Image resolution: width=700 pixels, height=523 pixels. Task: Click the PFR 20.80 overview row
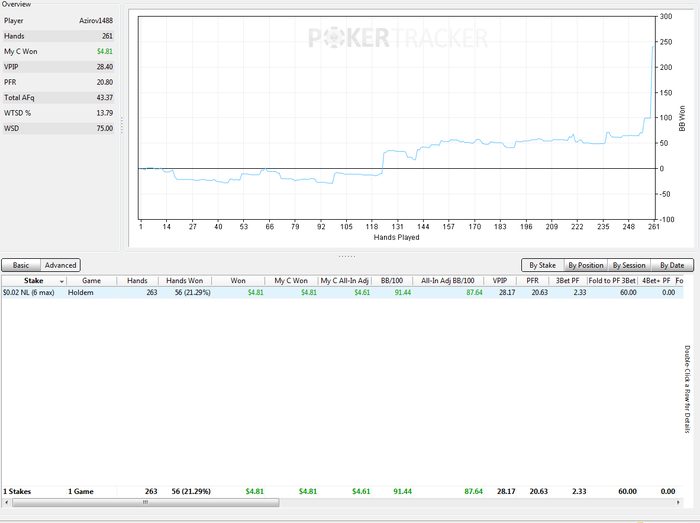click(58, 82)
